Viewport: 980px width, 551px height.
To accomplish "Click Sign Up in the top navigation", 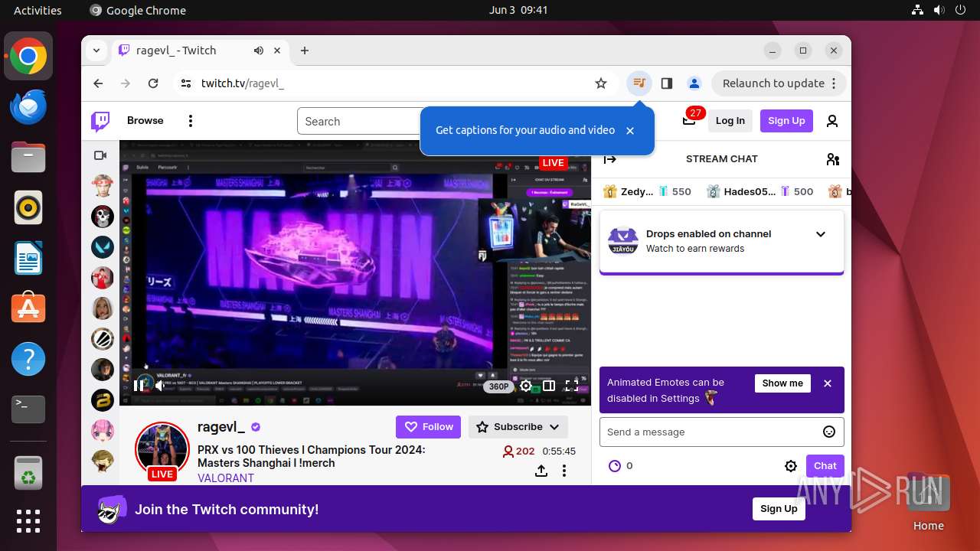I will click(x=786, y=121).
